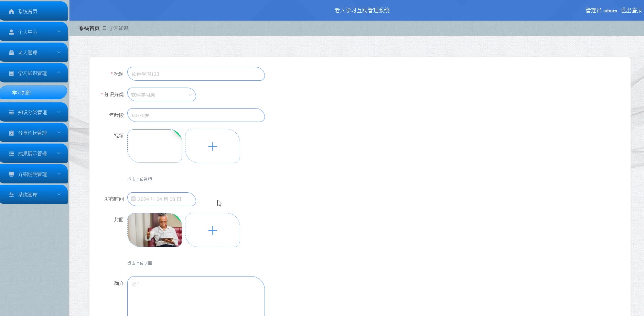
Task: Click the 标题 input field
Action: pyautogui.click(x=196, y=74)
